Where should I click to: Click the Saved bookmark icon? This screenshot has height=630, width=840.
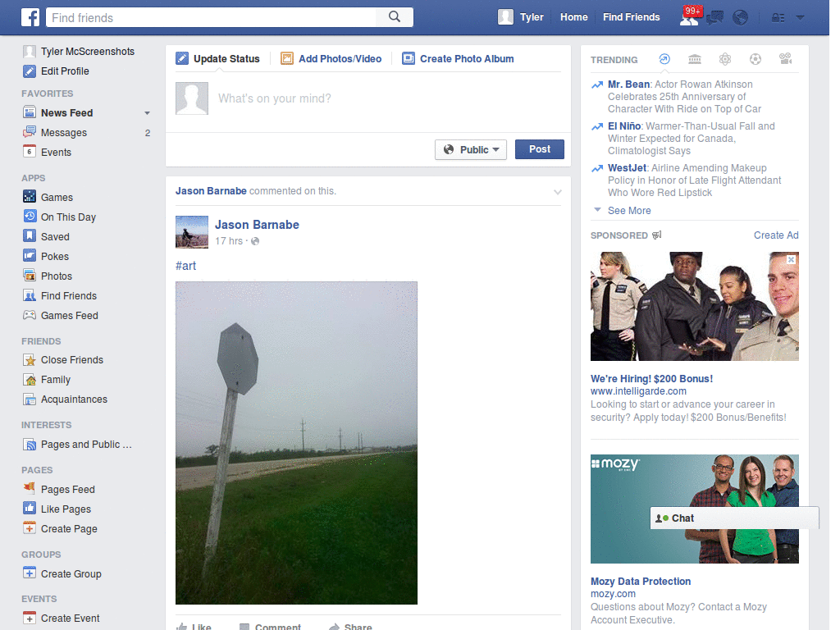click(30, 235)
